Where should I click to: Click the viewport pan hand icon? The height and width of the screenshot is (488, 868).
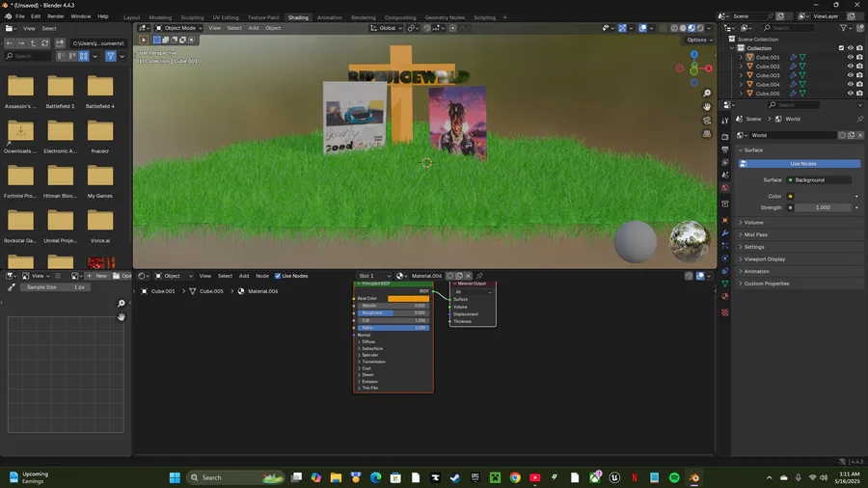707,106
